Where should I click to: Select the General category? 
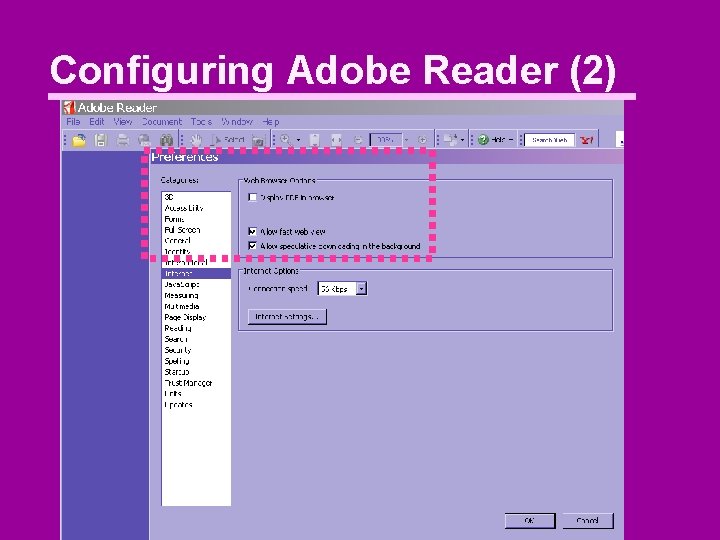click(x=196, y=241)
